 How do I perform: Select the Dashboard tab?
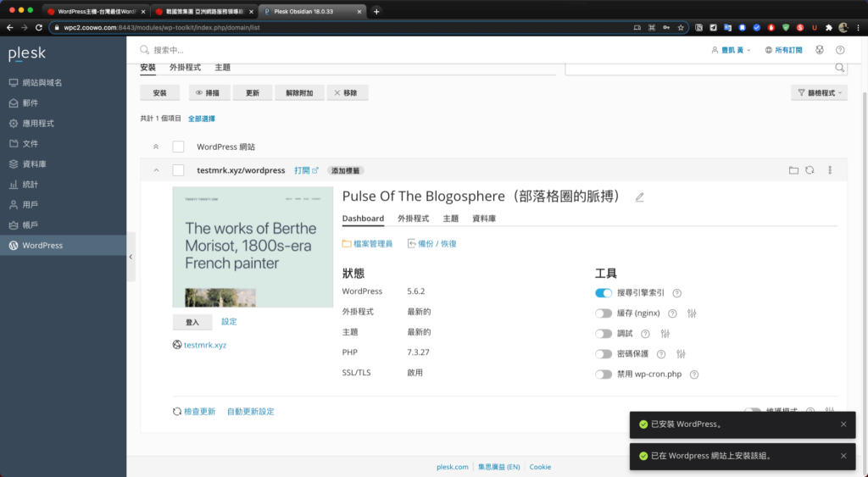(x=363, y=219)
